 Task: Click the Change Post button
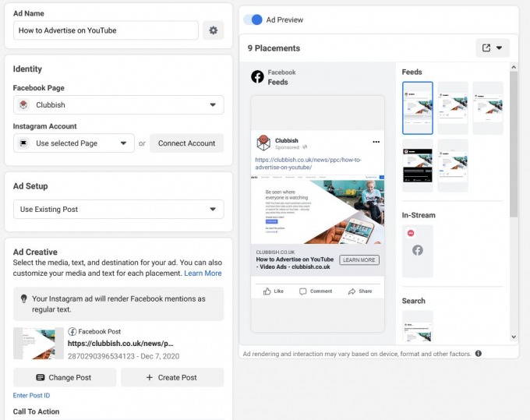pos(65,377)
